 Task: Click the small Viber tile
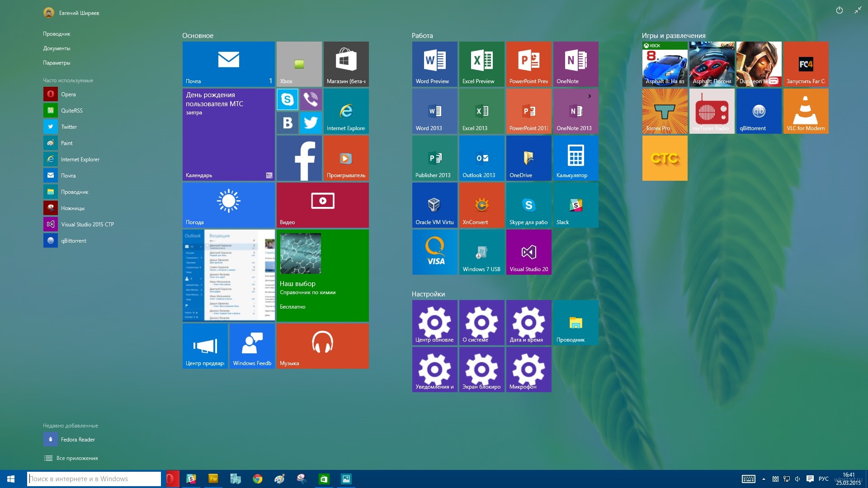(x=311, y=99)
